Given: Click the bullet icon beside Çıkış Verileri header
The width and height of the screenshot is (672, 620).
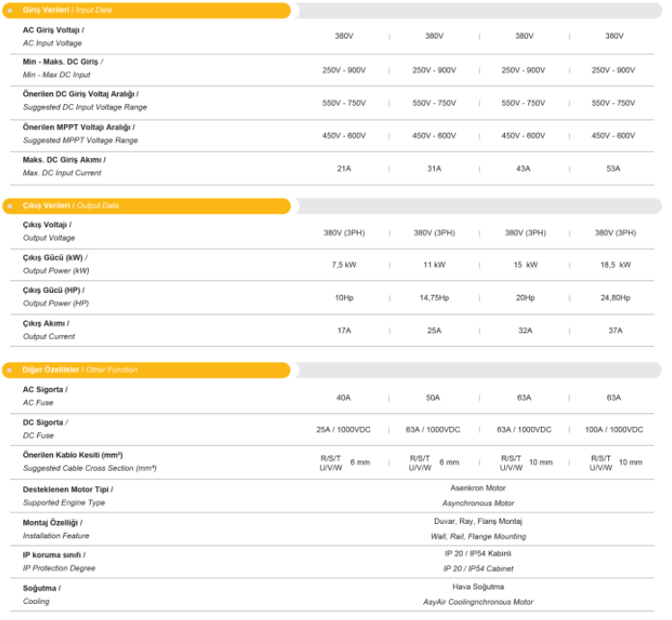Looking at the screenshot, I should point(9,206).
